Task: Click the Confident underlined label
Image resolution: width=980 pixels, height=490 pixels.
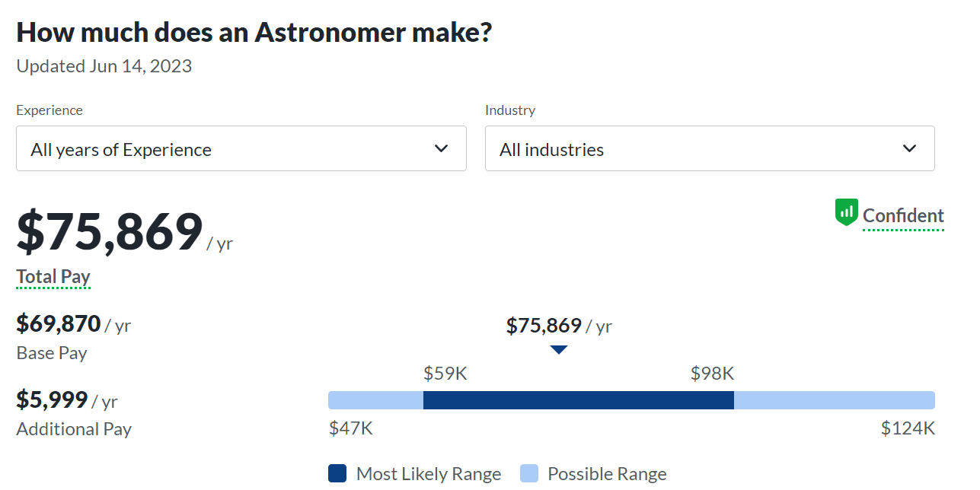Action: pos(903,215)
